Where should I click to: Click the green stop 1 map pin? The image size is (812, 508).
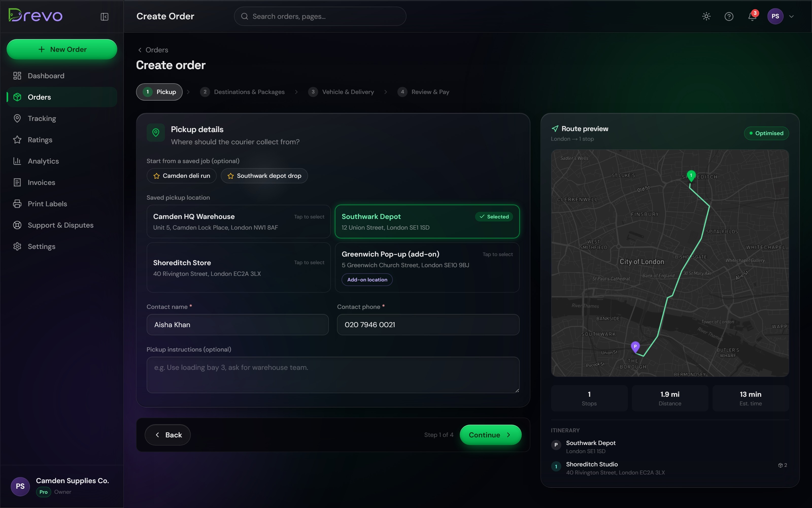[x=691, y=176]
